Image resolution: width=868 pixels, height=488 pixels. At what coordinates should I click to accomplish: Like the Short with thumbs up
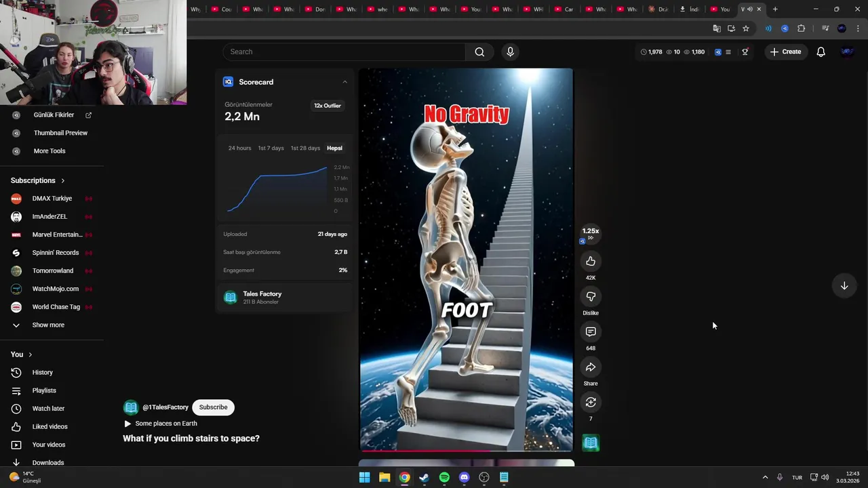tap(591, 262)
